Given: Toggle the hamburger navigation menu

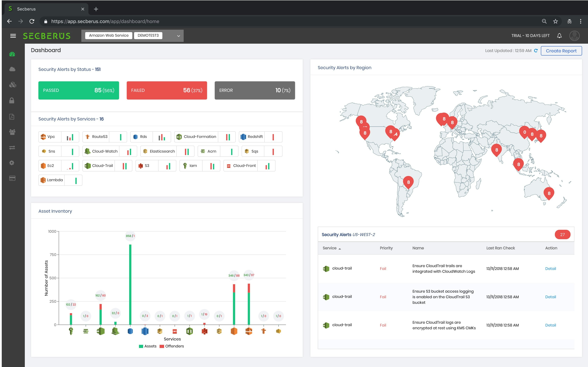Looking at the screenshot, I should (13, 36).
